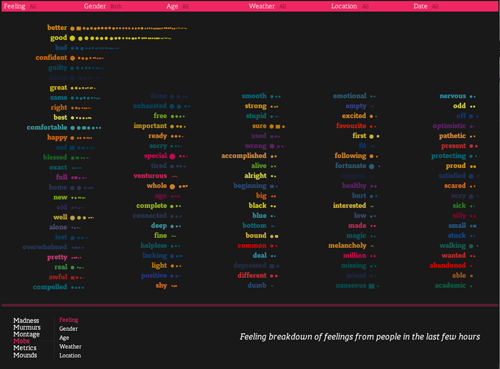Viewport: 500px width, 369px height.
Task: Select the Gender breakdown link
Action: 68,329
